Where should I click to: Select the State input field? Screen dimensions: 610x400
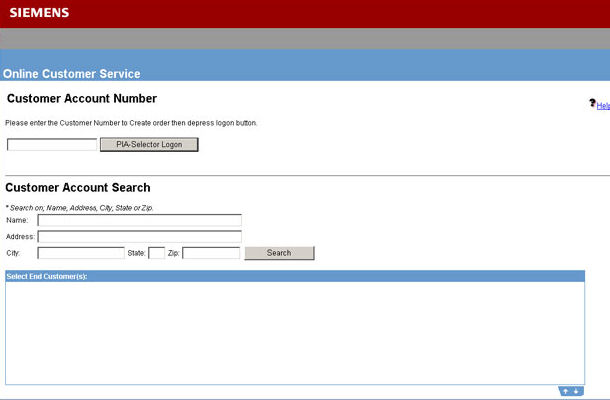point(156,253)
